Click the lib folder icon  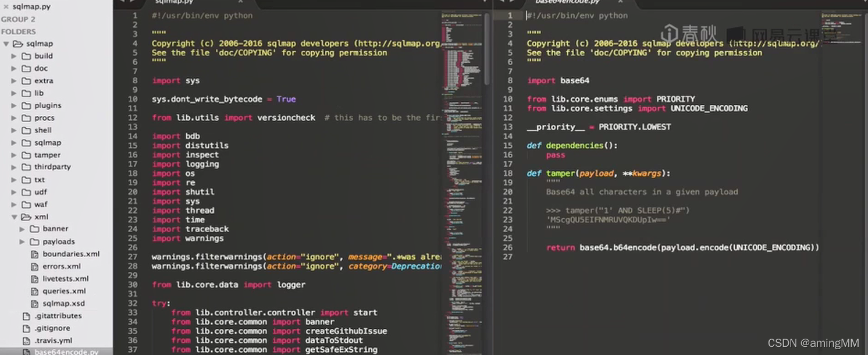(26, 93)
